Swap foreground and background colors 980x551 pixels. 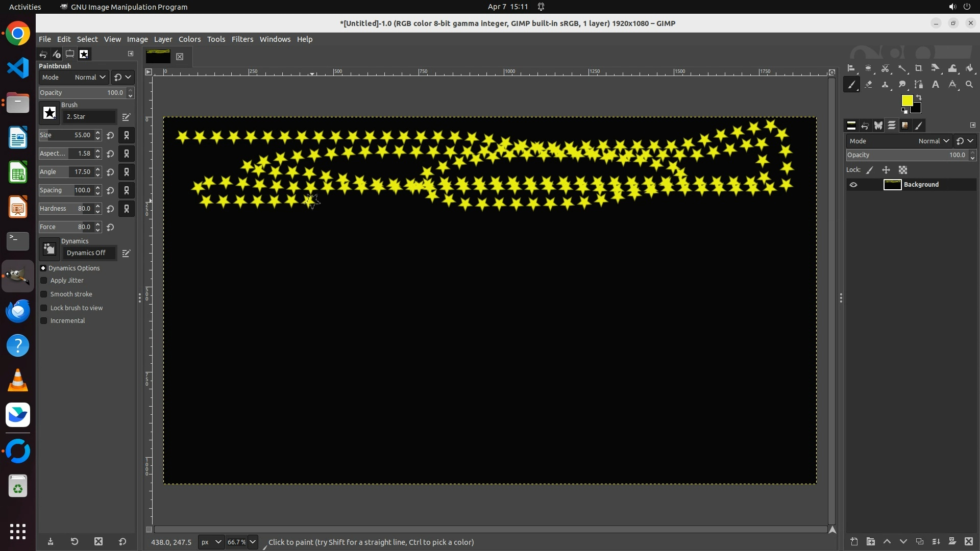click(919, 97)
